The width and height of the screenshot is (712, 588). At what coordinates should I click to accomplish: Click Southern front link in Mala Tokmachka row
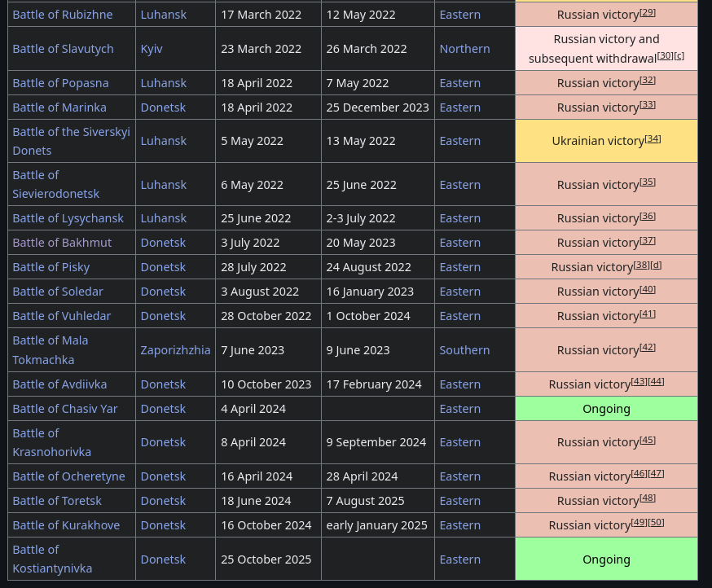click(464, 350)
